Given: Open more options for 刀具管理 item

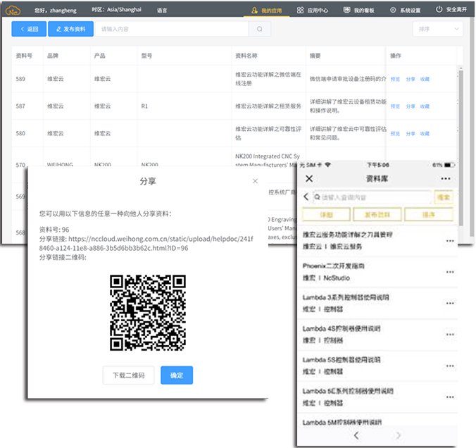Looking at the screenshot, I should (450, 241).
